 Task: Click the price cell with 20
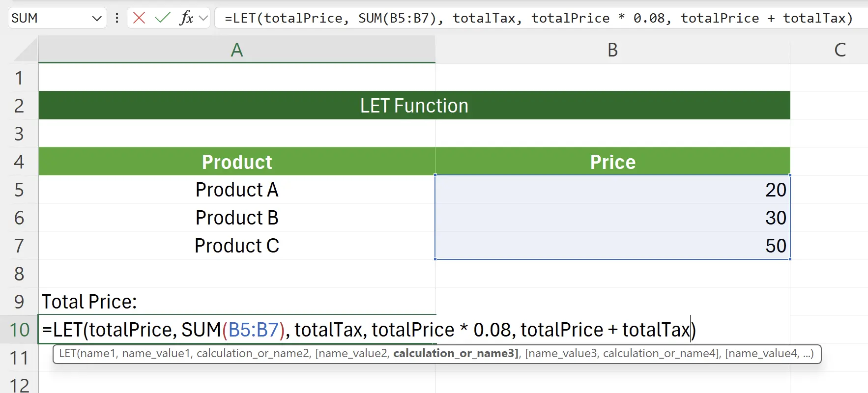pyautogui.click(x=612, y=190)
